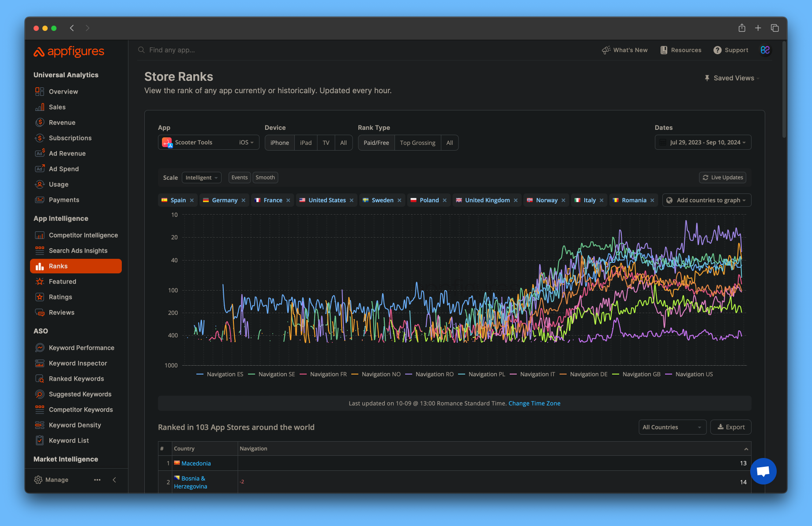Enable the Events overlay on the graph
The height and width of the screenshot is (526, 812).
click(x=239, y=177)
